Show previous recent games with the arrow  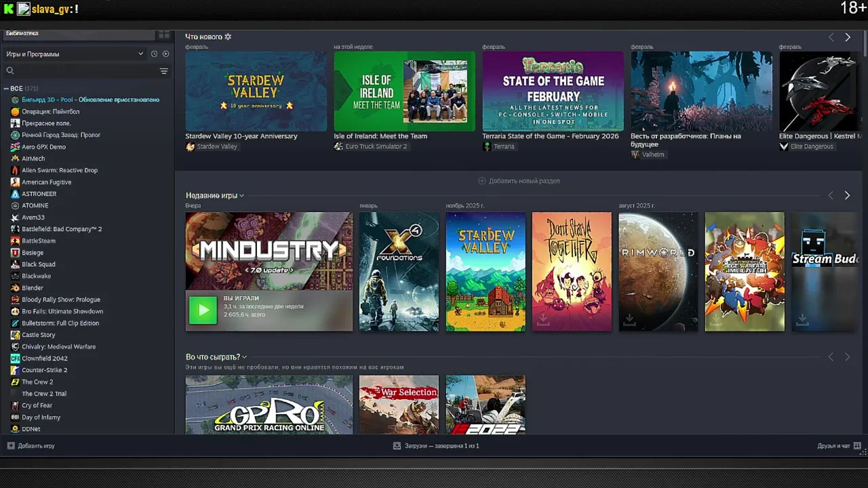point(831,195)
